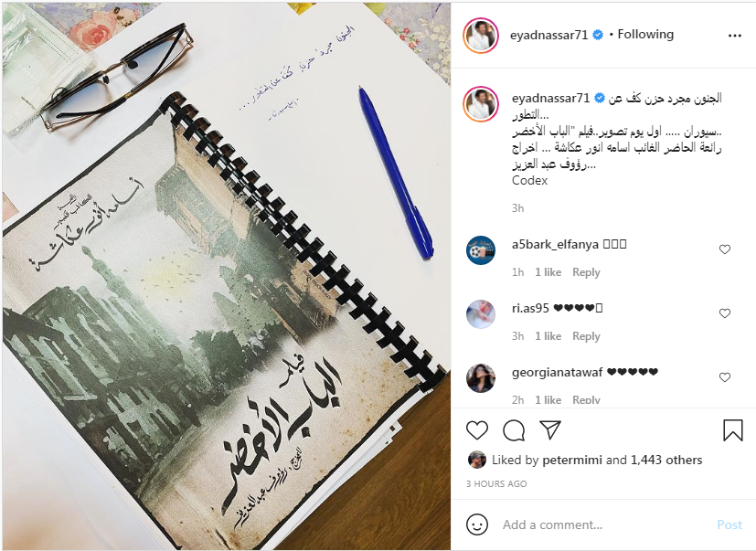Like ri.as95's comment heart

pyautogui.click(x=724, y=313)
